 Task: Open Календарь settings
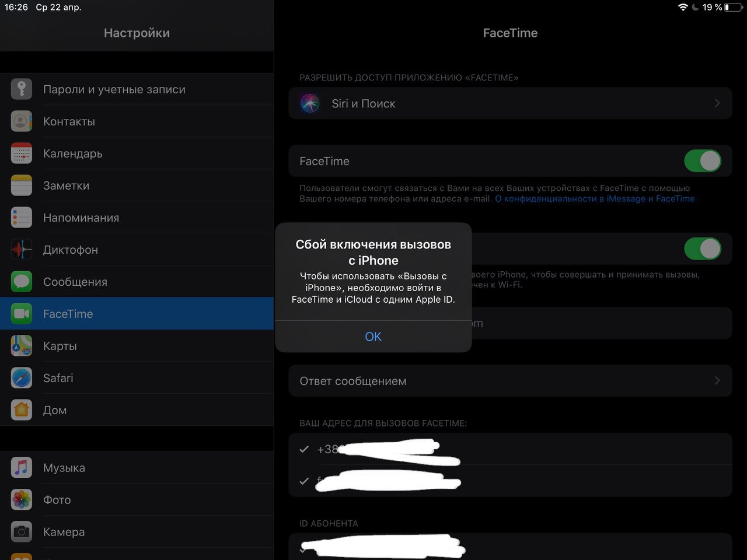coord(137,153)
